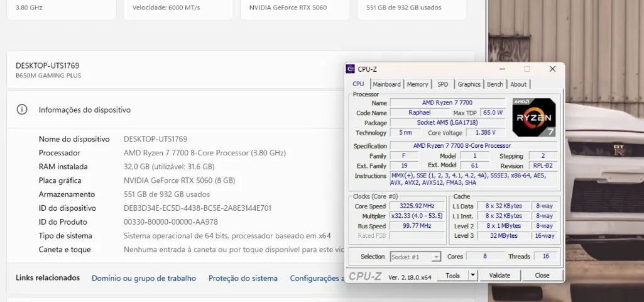The width and height of the screenshot is (644, 302).
Task: Close the CPU-Z window with X
Action: [552, 69]
